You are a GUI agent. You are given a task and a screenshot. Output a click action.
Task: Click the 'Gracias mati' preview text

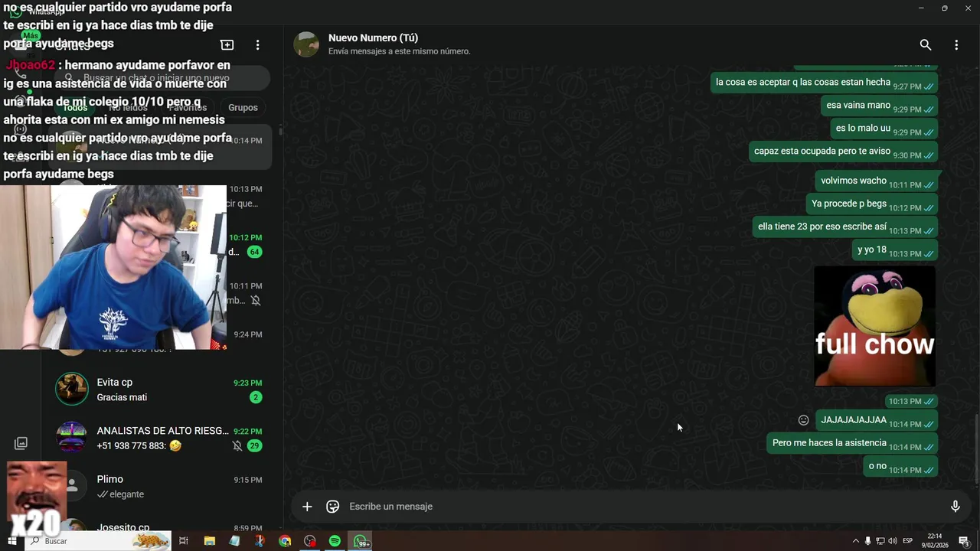122,398
